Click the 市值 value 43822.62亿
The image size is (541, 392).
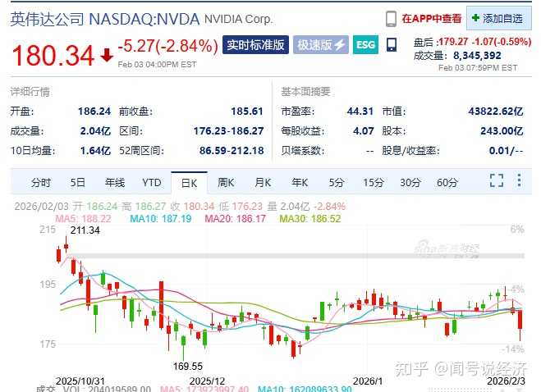pyautogui.click(x=496, y=112)
